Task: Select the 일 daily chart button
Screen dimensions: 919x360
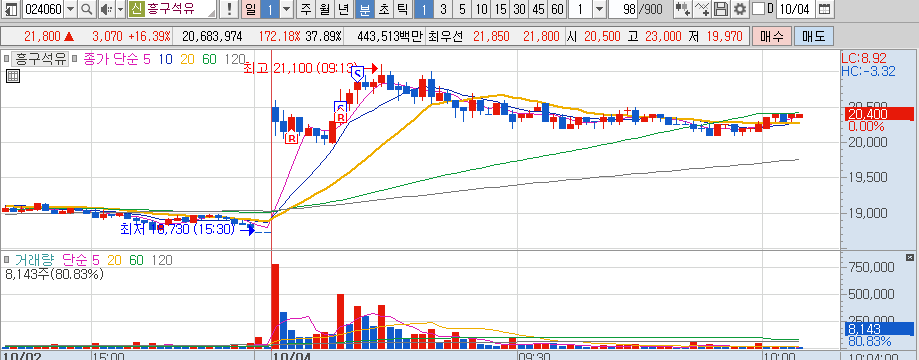Action: pyautogui.click(x=250, y=9)
